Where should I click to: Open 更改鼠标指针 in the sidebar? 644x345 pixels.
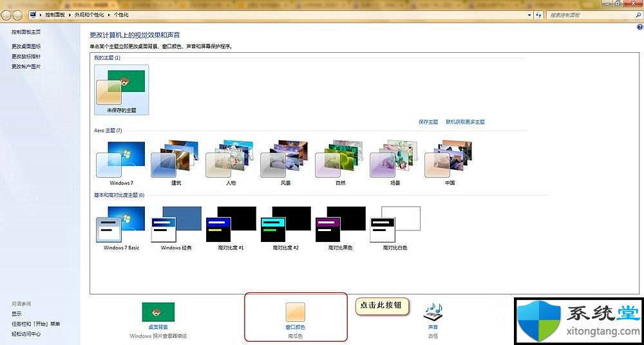pyautogui.click(x=26, y=56)
